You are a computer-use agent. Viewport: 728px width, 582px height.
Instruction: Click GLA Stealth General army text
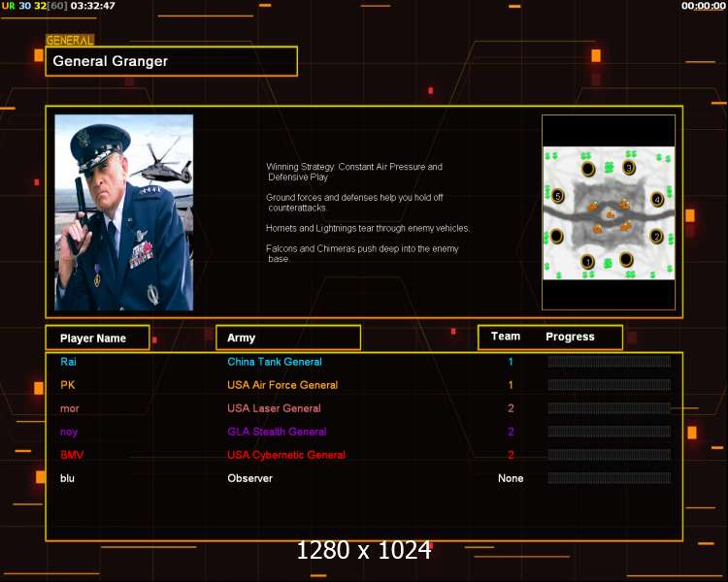tap(277, 431)
